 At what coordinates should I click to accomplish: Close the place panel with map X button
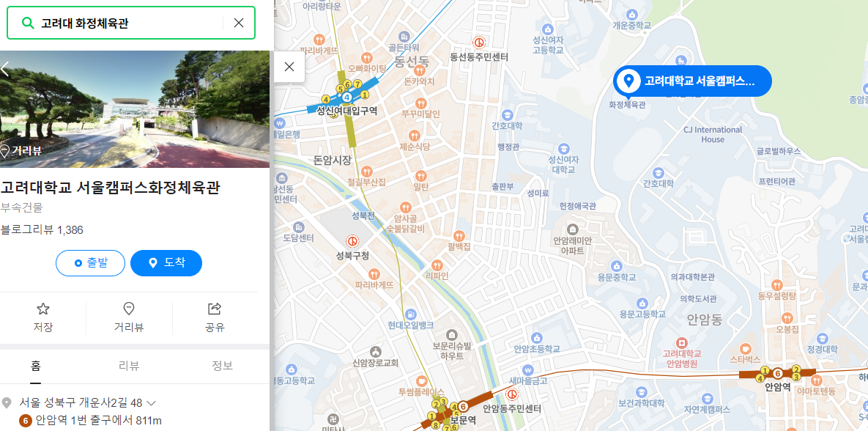coord(289,67)
